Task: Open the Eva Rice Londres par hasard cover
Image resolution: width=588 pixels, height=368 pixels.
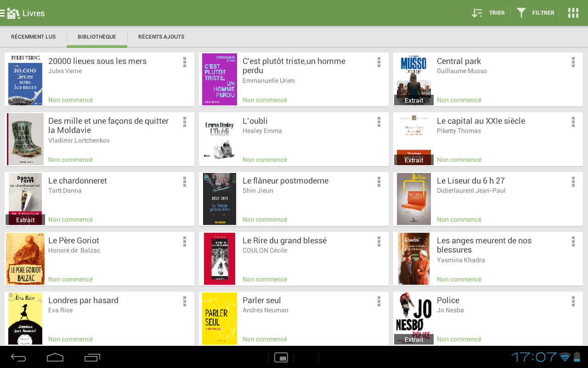Action: click(25, 318)
